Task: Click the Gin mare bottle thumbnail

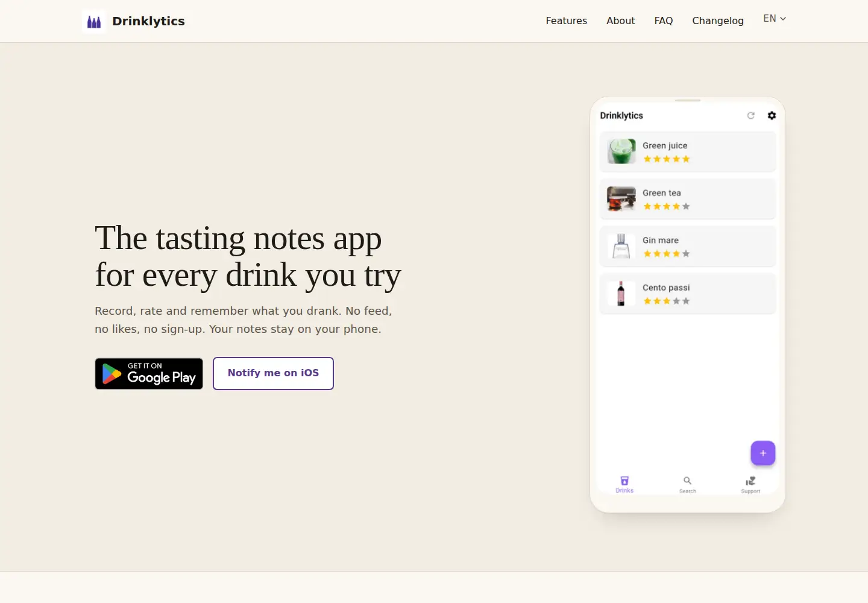Action: pyautogui.click(x=621, y=246)
